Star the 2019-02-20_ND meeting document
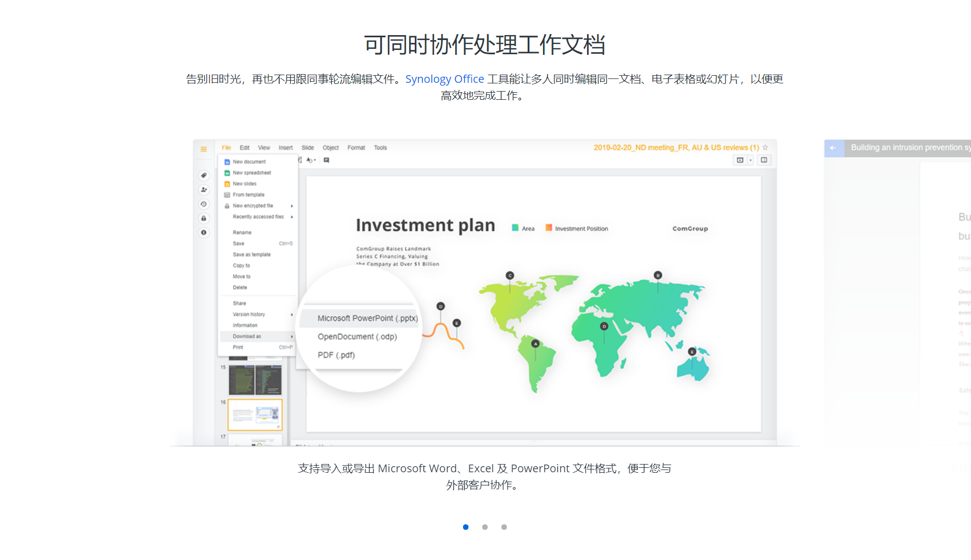 click(765, 148)
